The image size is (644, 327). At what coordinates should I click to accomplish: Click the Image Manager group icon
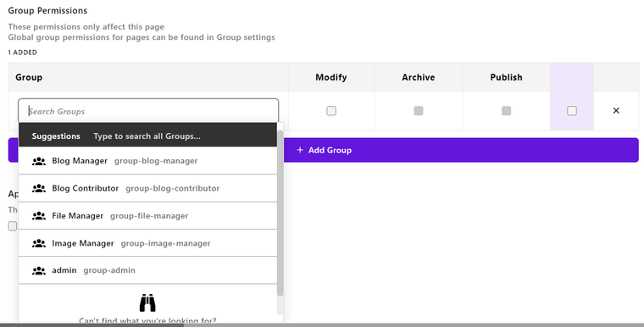[x=39, y=244]
